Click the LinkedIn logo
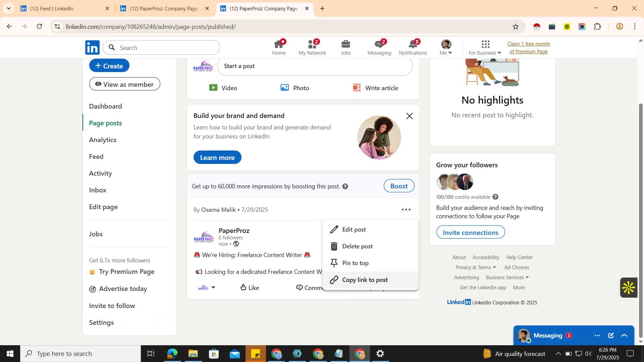644x362 pixels. [92, 48]
